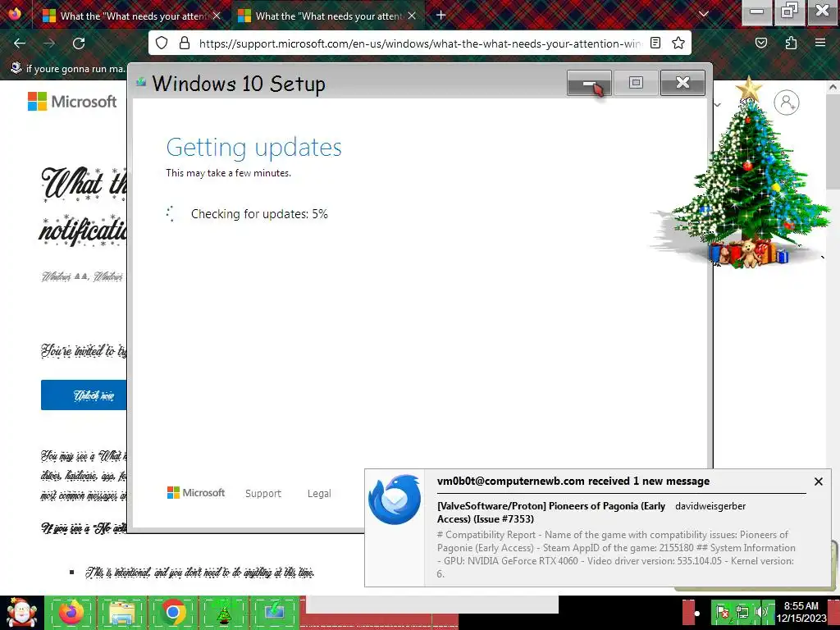Click the sender name davidweisgerber
The image size is (840, 630).
coord(710,505)
